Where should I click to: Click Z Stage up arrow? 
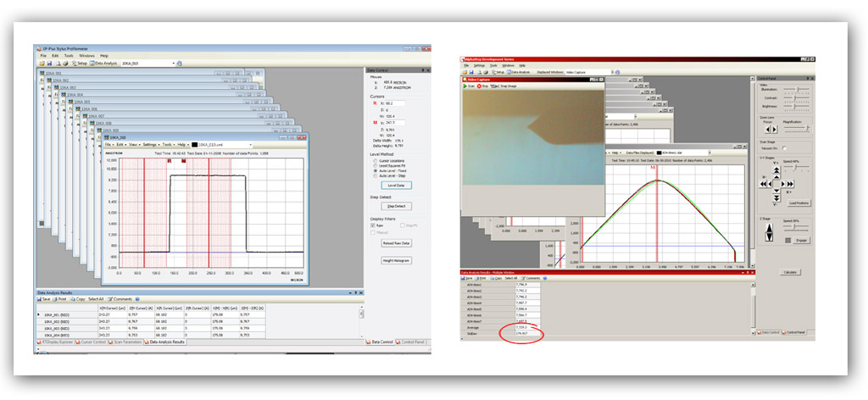770,227
